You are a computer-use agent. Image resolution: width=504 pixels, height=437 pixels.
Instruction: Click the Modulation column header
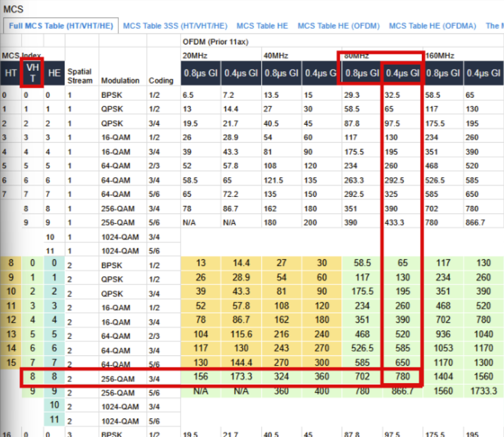(x=120, y=80)
